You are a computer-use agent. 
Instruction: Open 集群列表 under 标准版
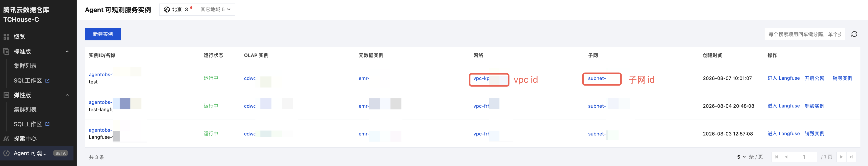pos(25,66)
